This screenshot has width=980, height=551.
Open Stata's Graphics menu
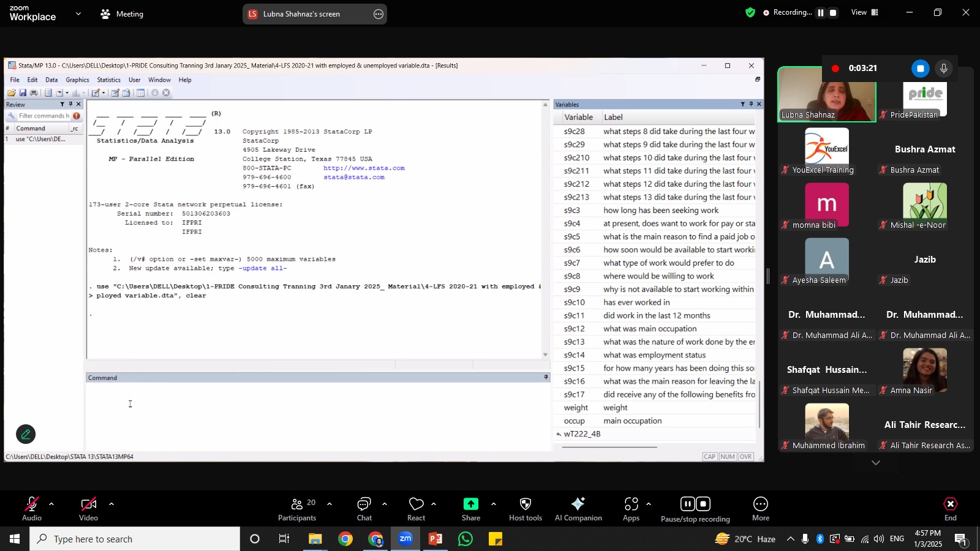pyautogui.click(x=77, y=80)
